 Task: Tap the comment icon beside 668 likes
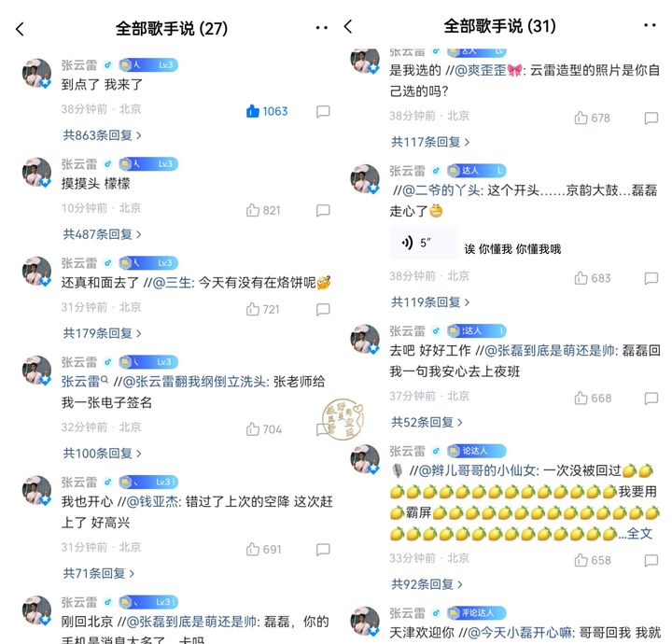(x=651, y=398)
